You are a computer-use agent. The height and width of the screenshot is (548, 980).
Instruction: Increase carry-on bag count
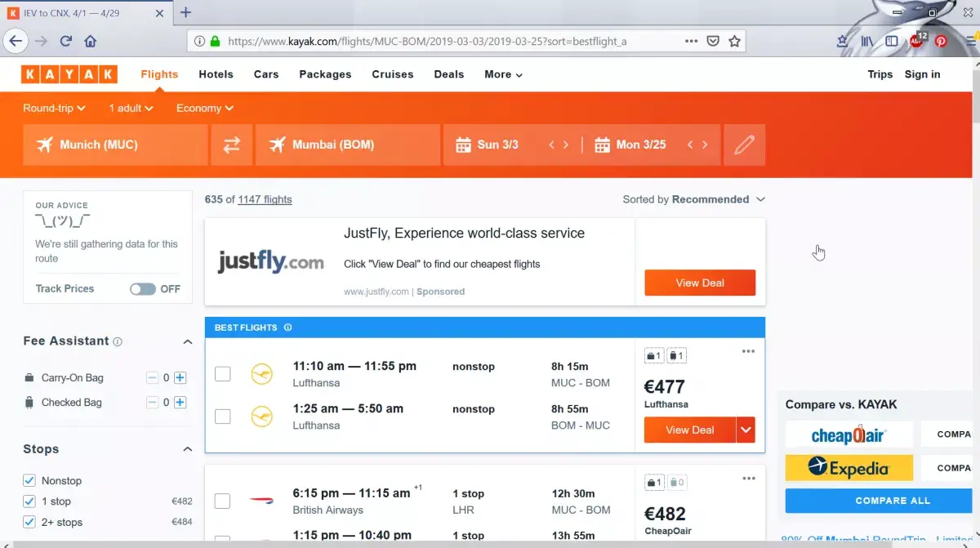click(180, 378)
